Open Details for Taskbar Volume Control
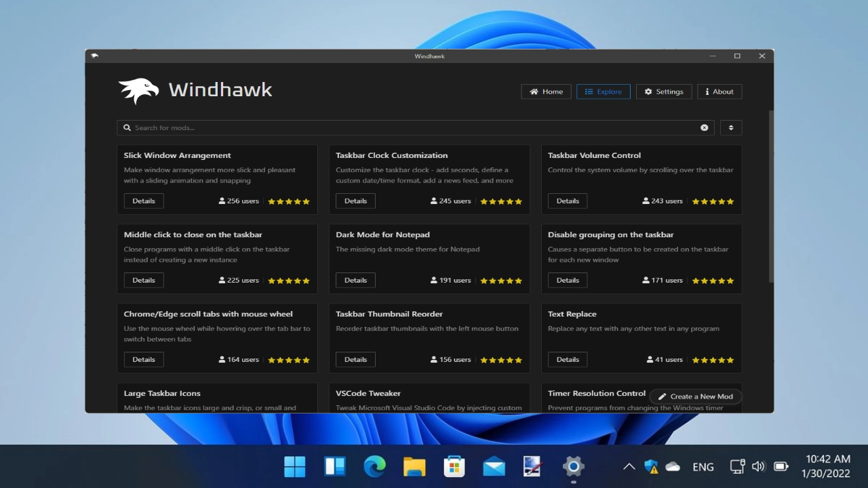Viewport: 868px width, 488px height. pyautogui.click(x=568, y=201)
